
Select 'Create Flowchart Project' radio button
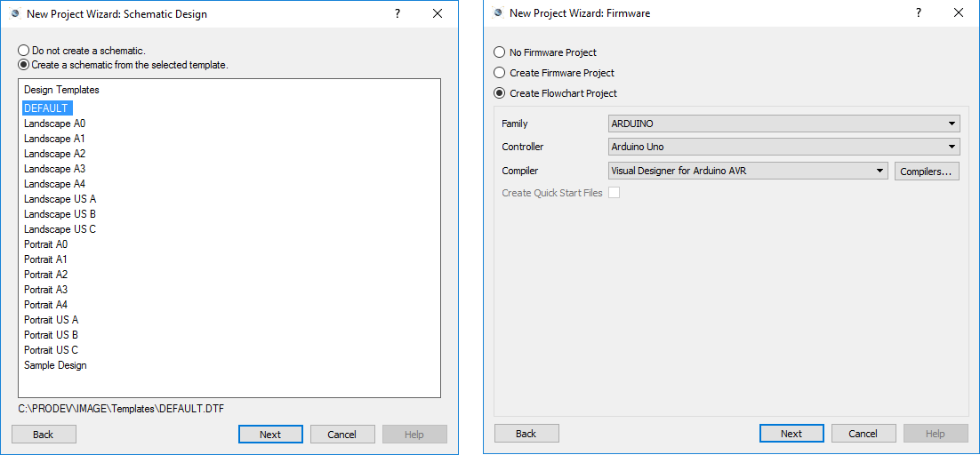(500, 93)
